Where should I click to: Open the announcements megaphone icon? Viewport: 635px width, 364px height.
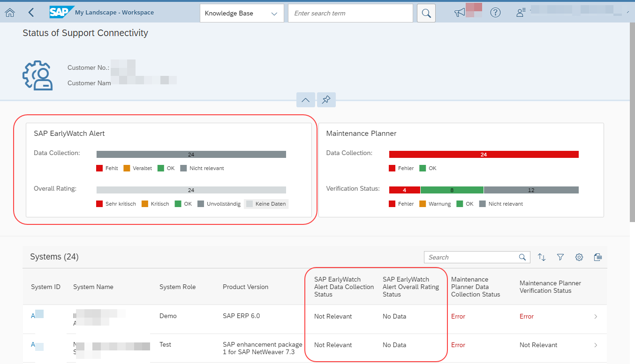(x=460, y=13)
